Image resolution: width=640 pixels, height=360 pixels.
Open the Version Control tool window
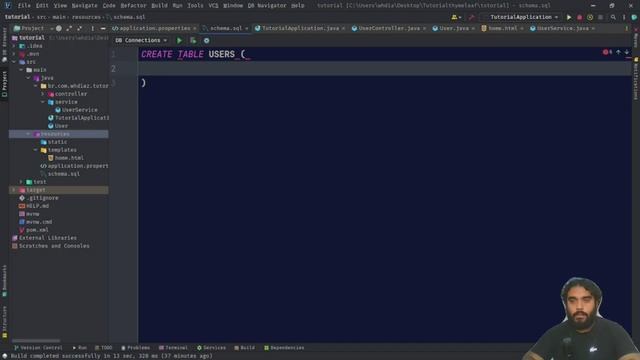pyautogui.click(x=38, y=348)
